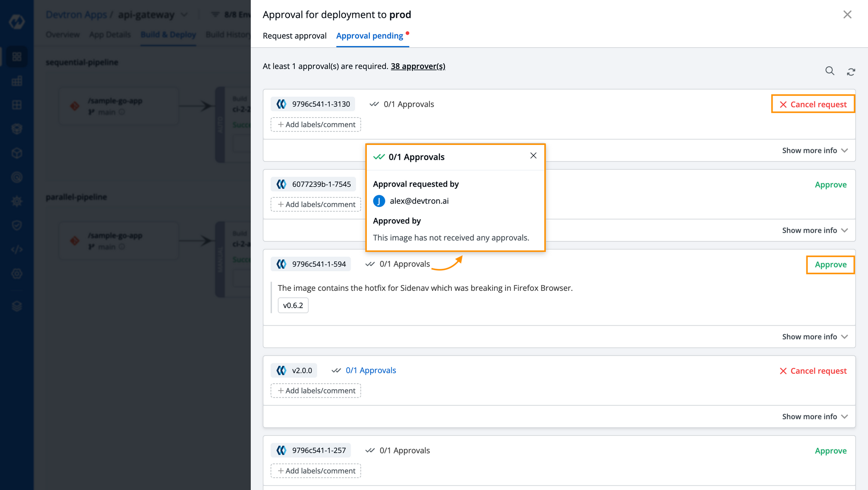Cancel request for image v2.0.0

coord(813,371)
